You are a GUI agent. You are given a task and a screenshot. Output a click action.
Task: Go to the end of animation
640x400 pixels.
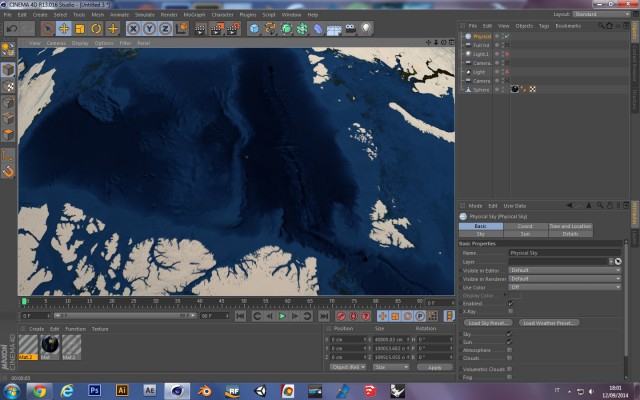coord(324,316)
